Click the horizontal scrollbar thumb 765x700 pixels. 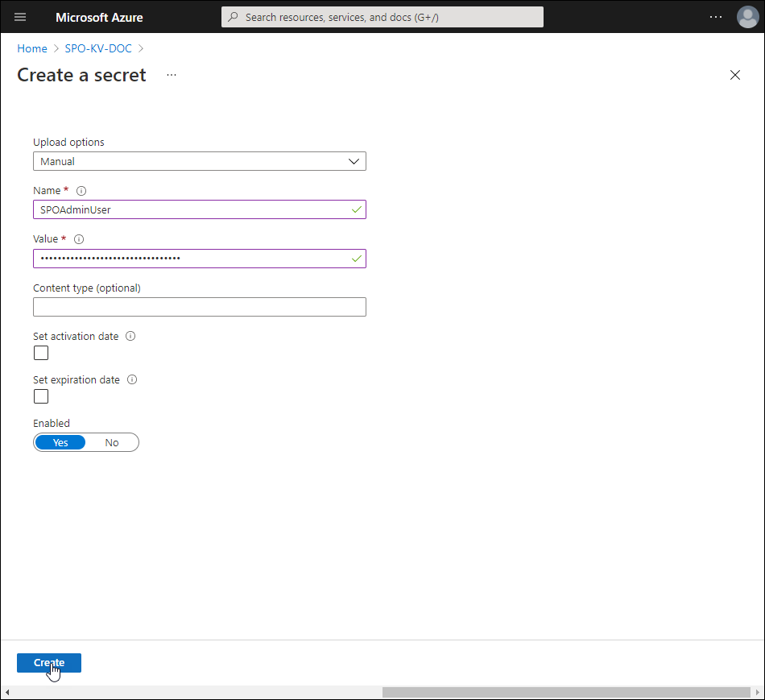tap(565, 693)
